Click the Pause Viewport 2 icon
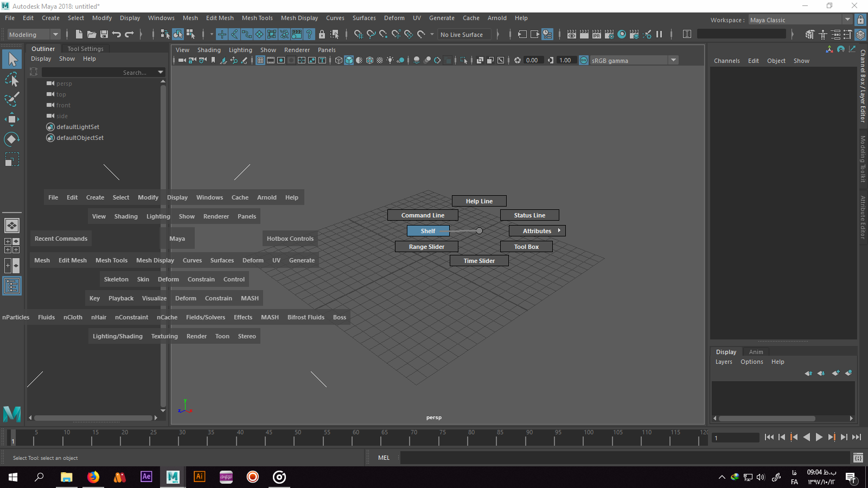 [x=659, y=34]
